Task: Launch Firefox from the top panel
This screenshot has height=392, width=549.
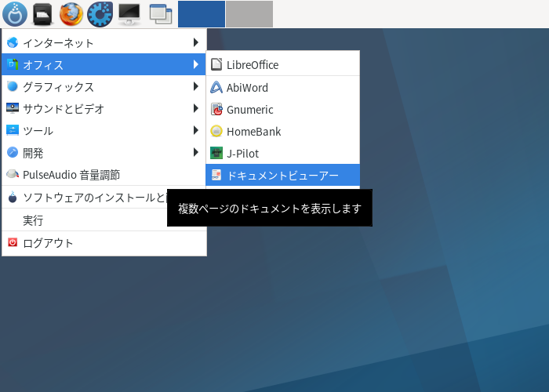Action: [x=71, y=14]
